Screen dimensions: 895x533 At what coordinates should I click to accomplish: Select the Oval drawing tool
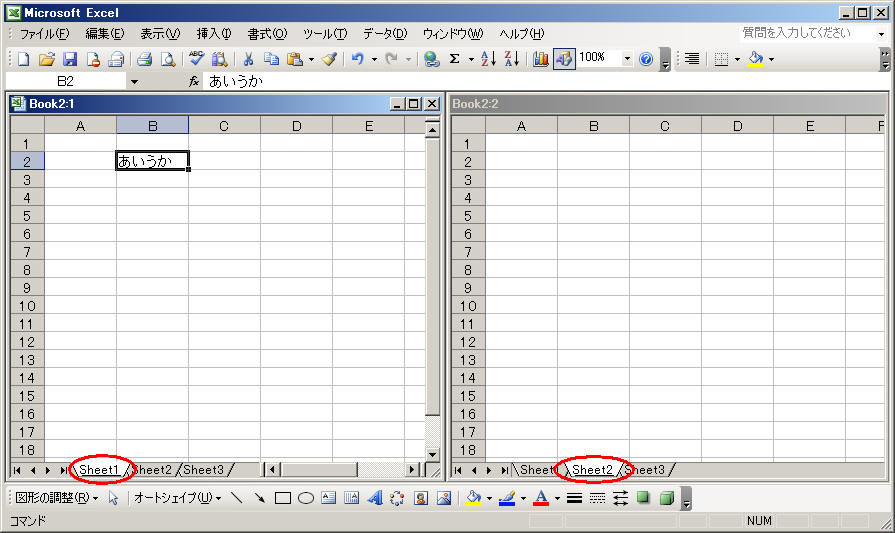click(x=306, y=498)
